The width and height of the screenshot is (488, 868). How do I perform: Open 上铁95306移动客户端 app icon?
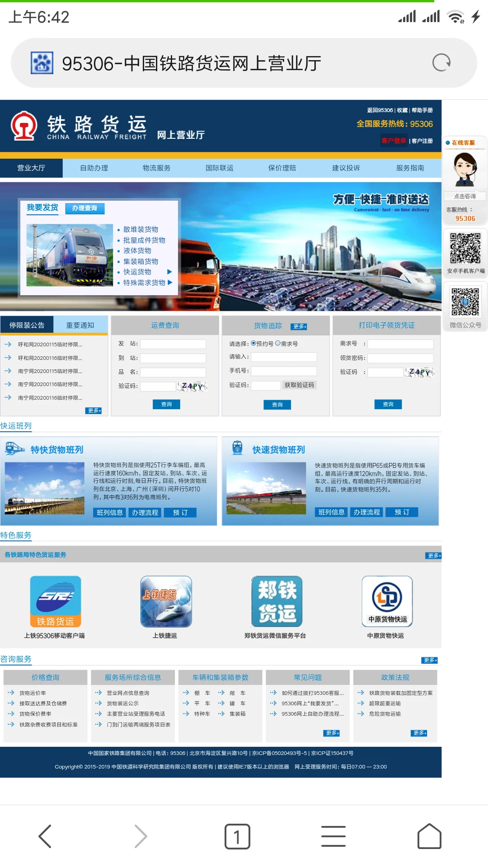pyautogui.click(x=56, y=601)
